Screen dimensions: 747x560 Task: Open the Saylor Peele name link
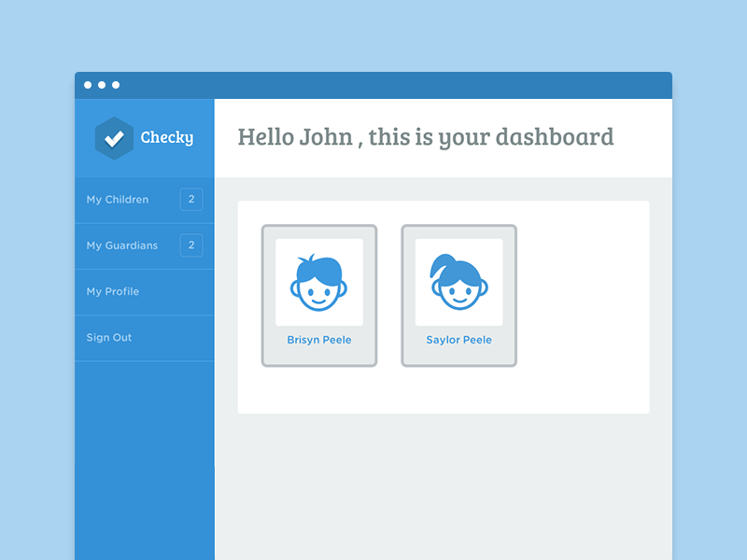[458, 340]
